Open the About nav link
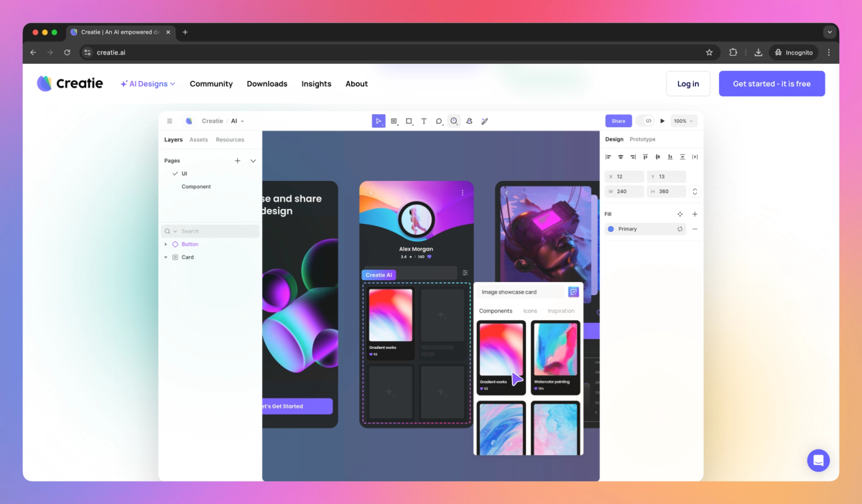 tap(356, 84)
